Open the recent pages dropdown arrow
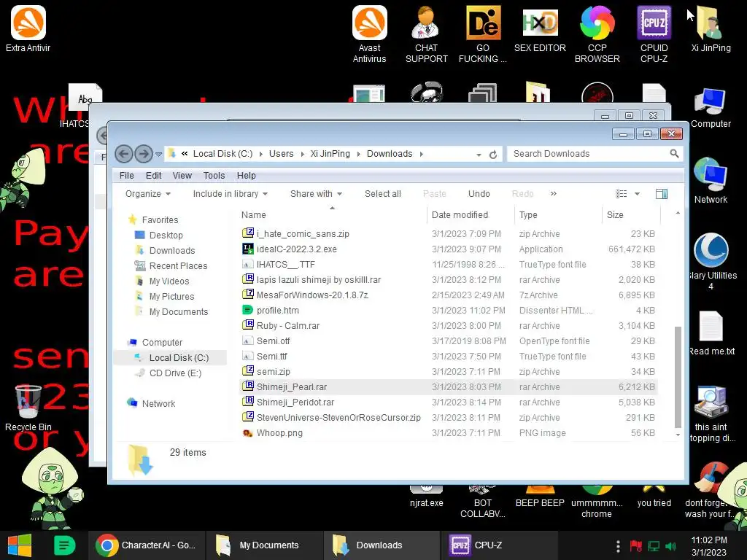The image size is (747, 560). [158, 154]
